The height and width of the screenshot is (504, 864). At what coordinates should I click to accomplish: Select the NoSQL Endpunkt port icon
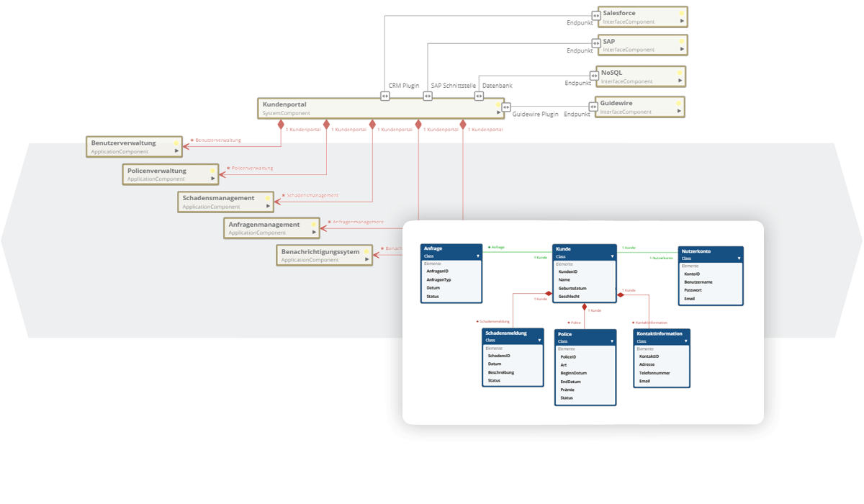click(594, 76)
